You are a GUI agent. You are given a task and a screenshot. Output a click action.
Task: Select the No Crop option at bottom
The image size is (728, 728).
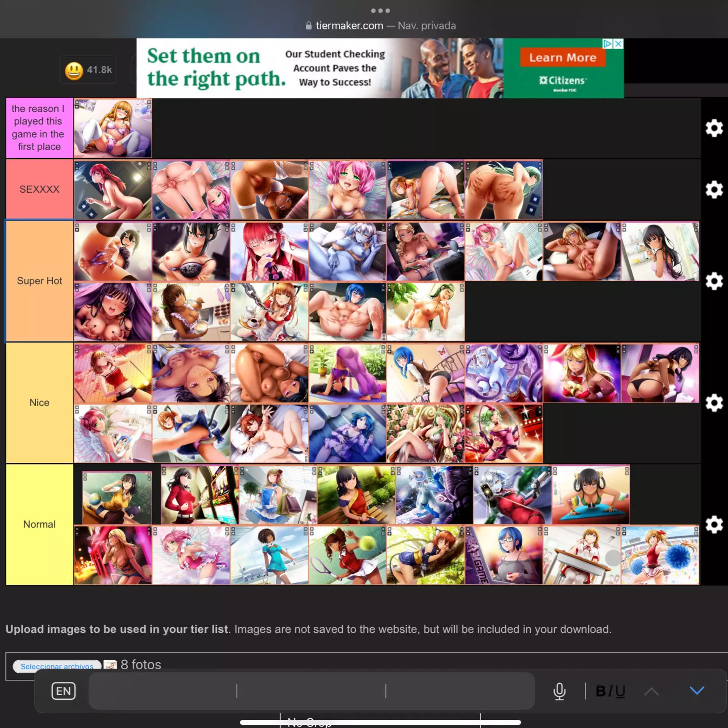tap(310, 722)
